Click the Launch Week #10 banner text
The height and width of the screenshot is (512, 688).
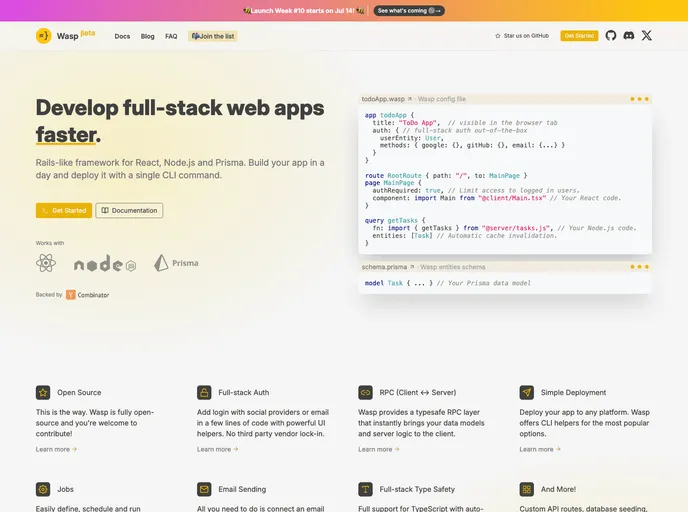(x=304, y=11)
